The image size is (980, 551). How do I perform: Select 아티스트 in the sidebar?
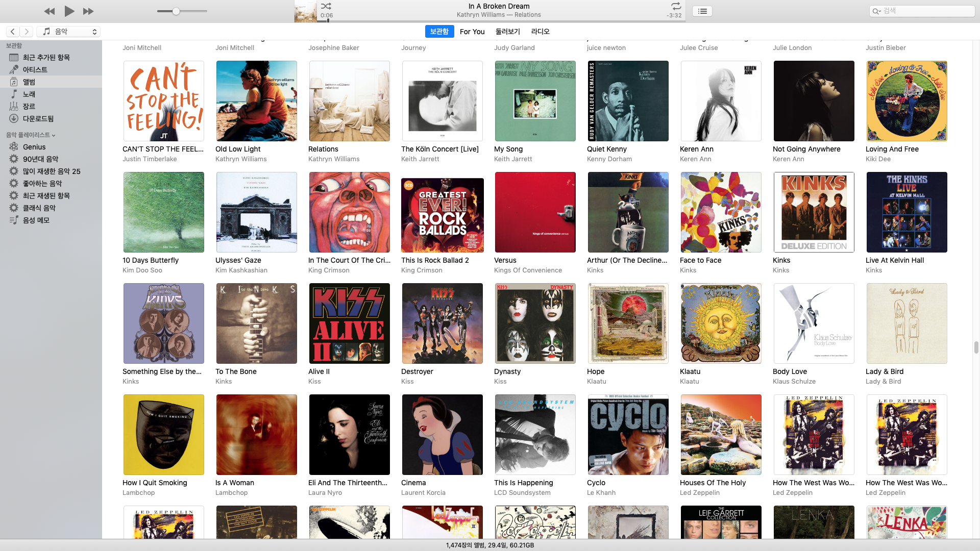(35, 69)
